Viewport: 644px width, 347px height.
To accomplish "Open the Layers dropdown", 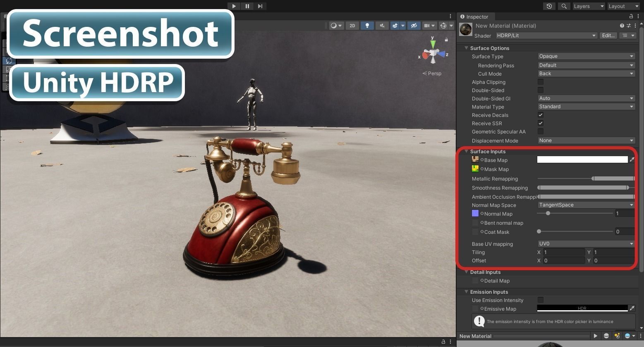I will (x=588, y=6).
